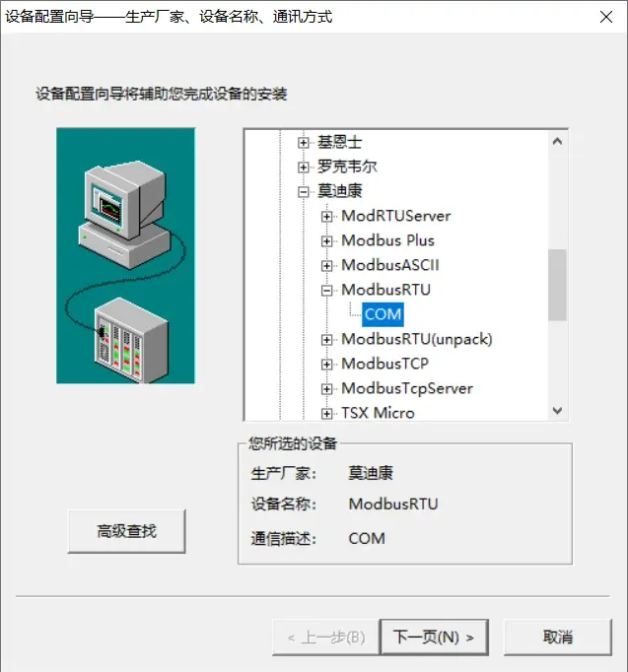Expand the ModbusTcpServer node
The width and height of the screenshot is (628, 672).
(x=326, y=389)
